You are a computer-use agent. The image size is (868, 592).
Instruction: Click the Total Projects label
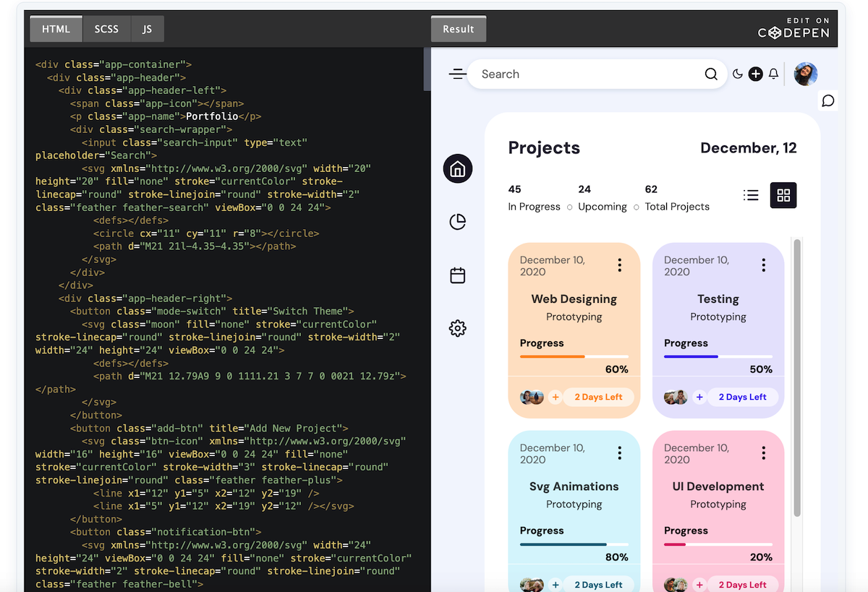[x=677, y=207]
